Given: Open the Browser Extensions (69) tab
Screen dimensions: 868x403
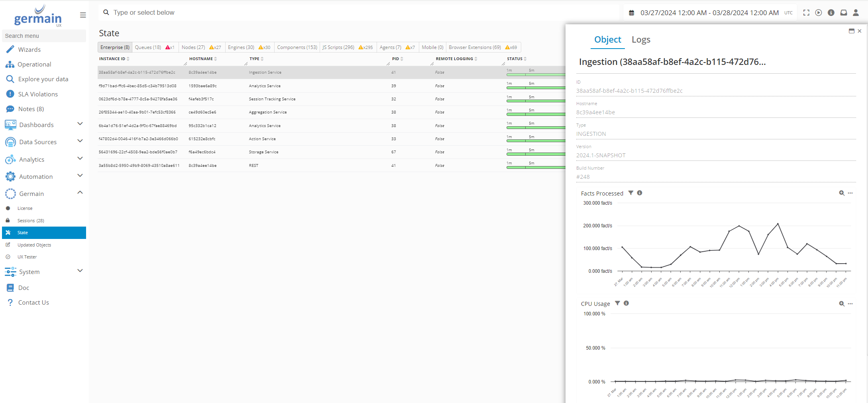Looking at the screenshot, I should [x=475, y=47].
